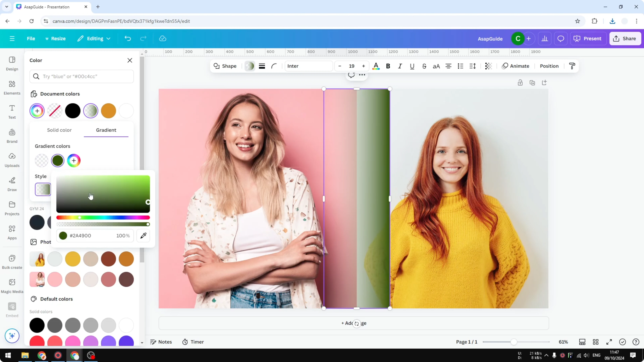Image resolution: width=644 pixels, height=362 pixels.
Task: Redo the last action
Action: click(143, 38)
